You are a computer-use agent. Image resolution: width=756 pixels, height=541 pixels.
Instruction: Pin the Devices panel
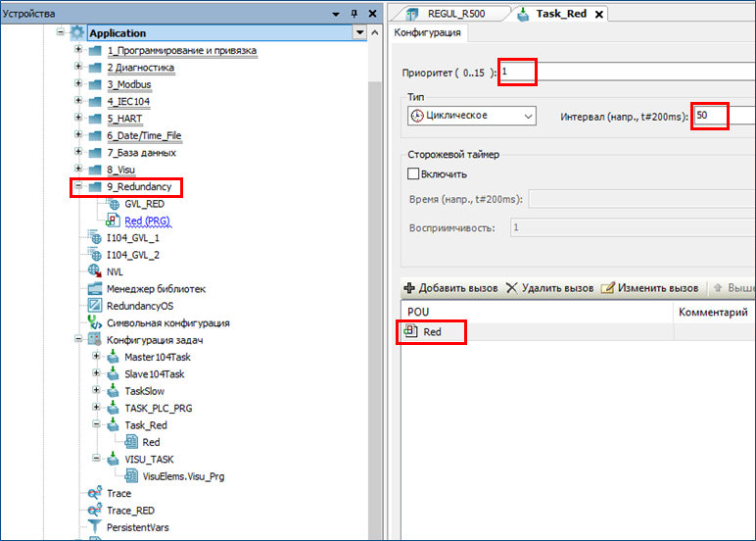[352, 14]
